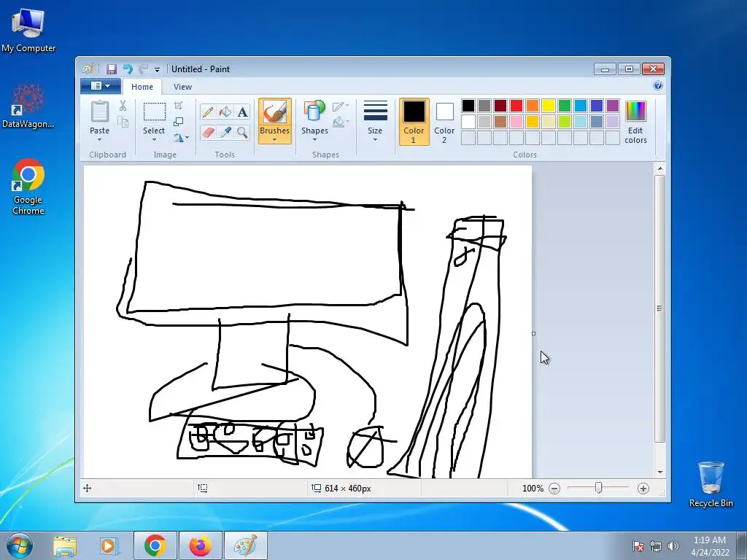This screenshot has height=560, width=747.
Task: Click the network tray icon
Action: point(656,547)
